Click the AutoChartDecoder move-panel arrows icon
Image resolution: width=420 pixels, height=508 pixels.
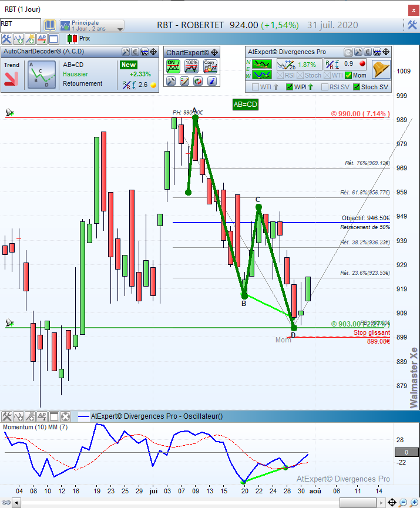153,52
